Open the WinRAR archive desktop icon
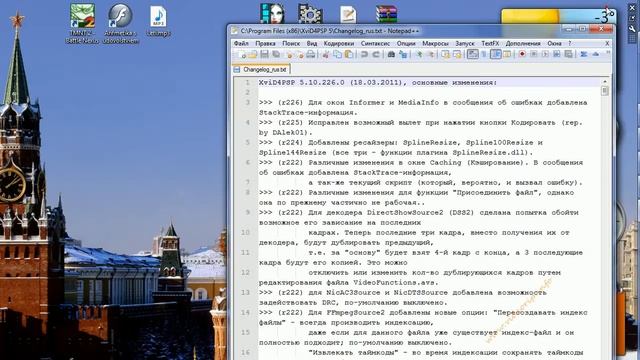 (x=386, y=13)
